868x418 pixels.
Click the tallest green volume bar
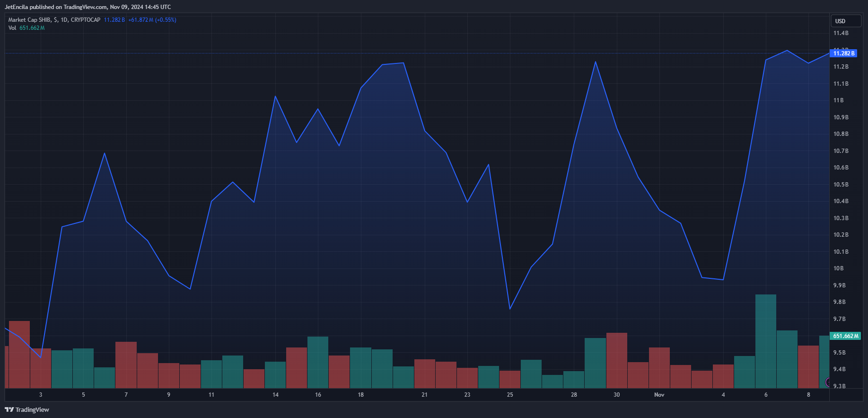(765, 341)
